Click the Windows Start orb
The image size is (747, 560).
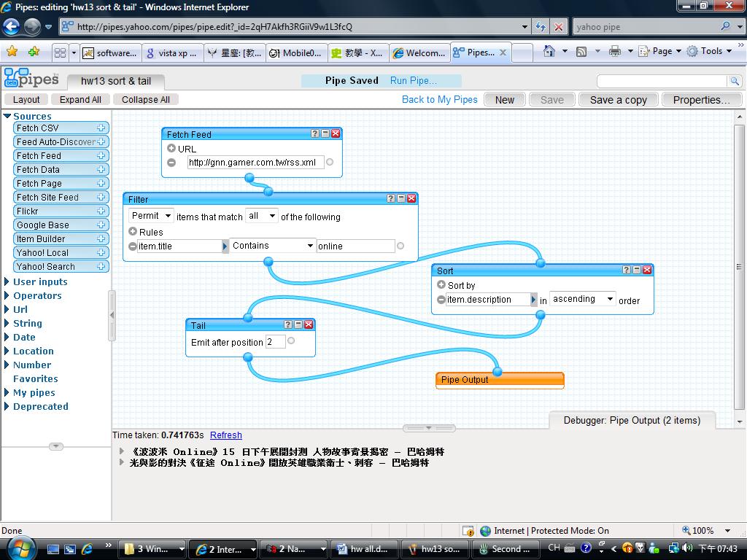pos(21,548)
